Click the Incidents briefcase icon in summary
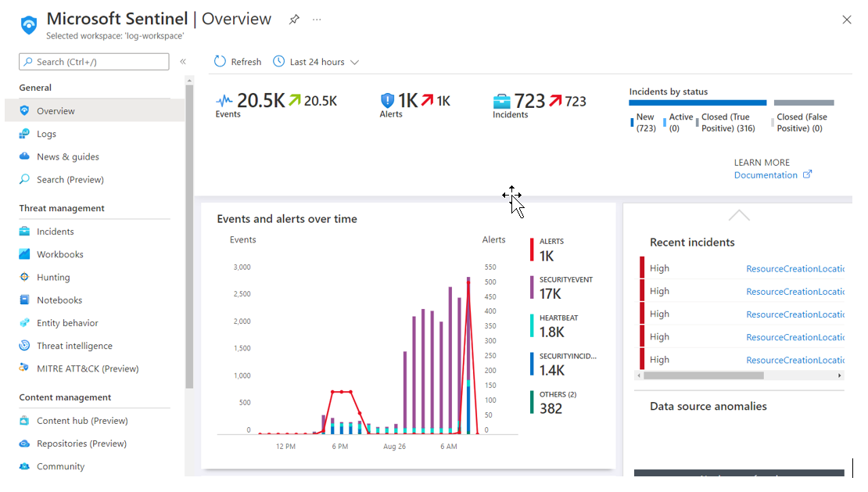This screenshot has width=868, height=492. coord(501,101)
